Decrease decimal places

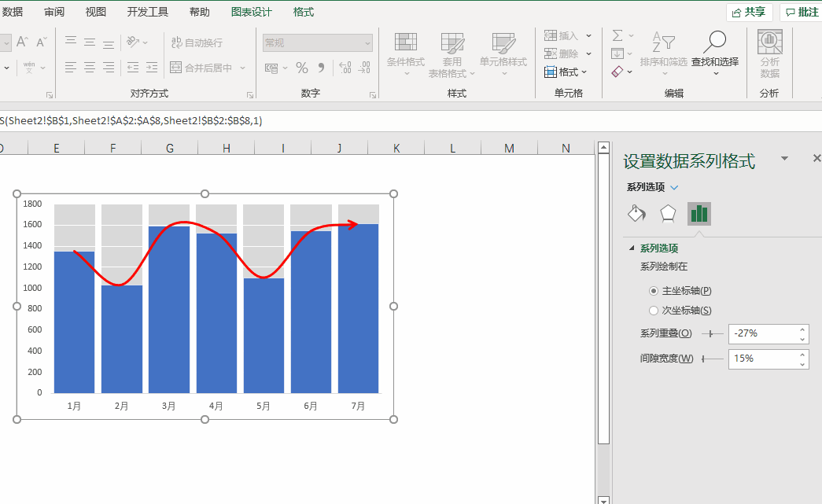[x=364, y=68]
